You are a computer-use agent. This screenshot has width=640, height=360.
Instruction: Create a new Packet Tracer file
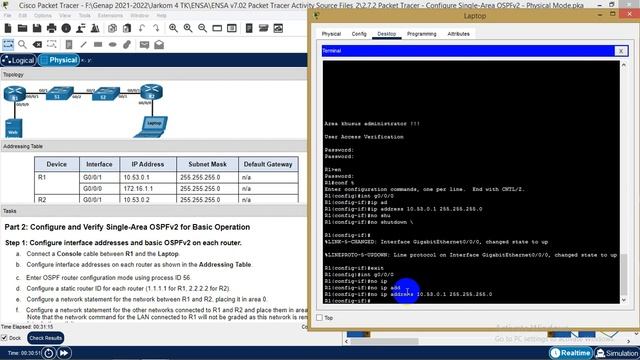8,28
